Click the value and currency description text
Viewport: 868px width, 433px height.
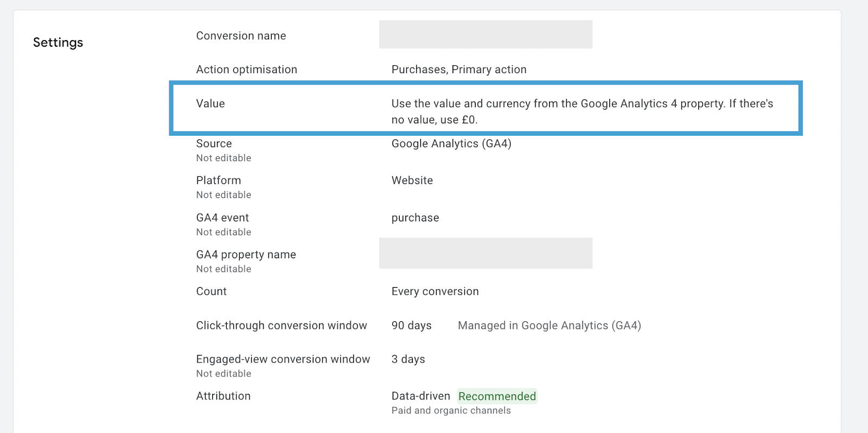point(582,111)
